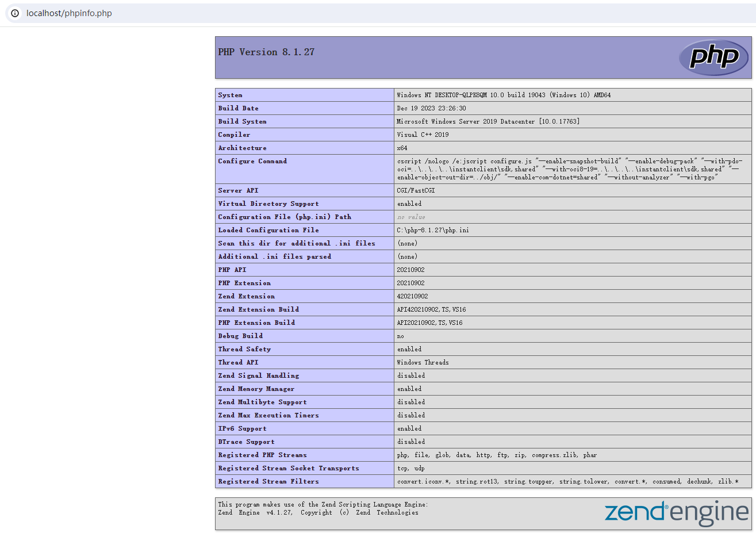The width and height of the screenshot is (756, 533).
Task: Select the 'Registered PHP Streams' label
Action: pyautogui.click(x=263, y=455)
